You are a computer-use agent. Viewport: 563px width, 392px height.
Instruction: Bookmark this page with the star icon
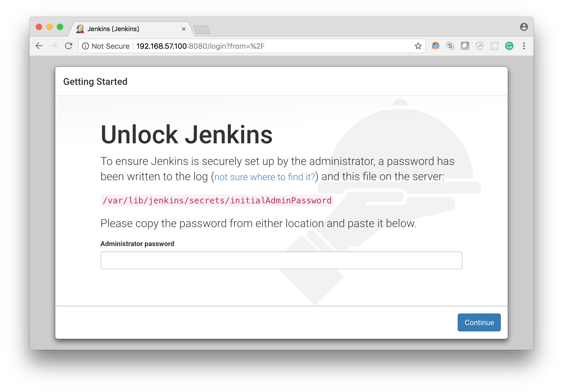point(418,46)
